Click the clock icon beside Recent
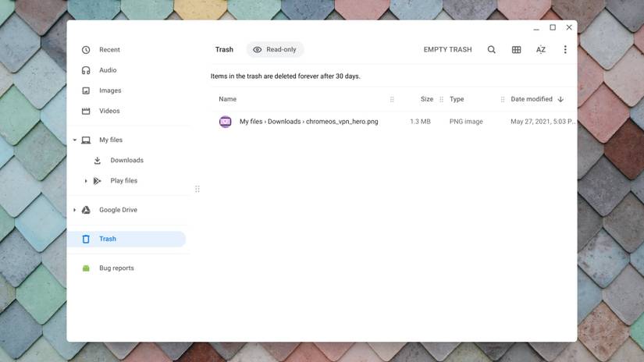The image size is (644, 362). pos(86,50)
